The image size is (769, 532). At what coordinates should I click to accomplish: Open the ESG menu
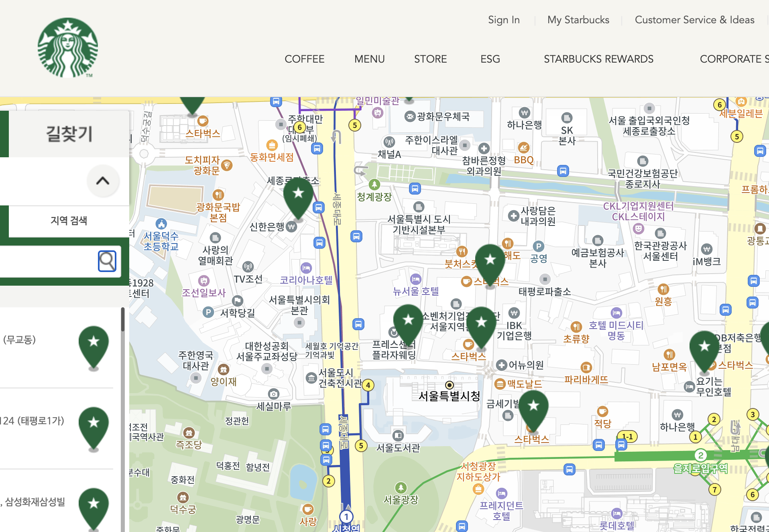(490, 59)
